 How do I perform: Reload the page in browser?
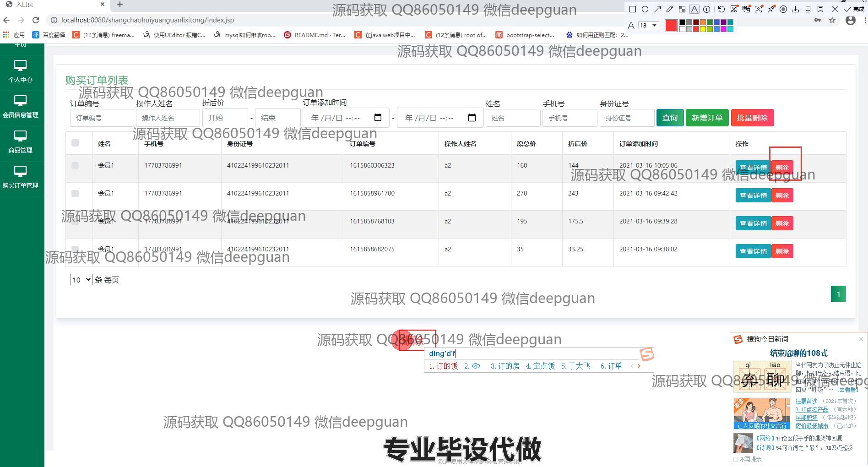tap(36, 20)
